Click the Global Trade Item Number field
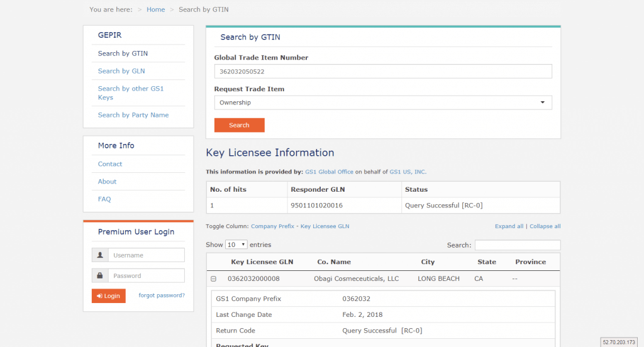The width and height of the screenshot is (644, 347). [382, 72]
